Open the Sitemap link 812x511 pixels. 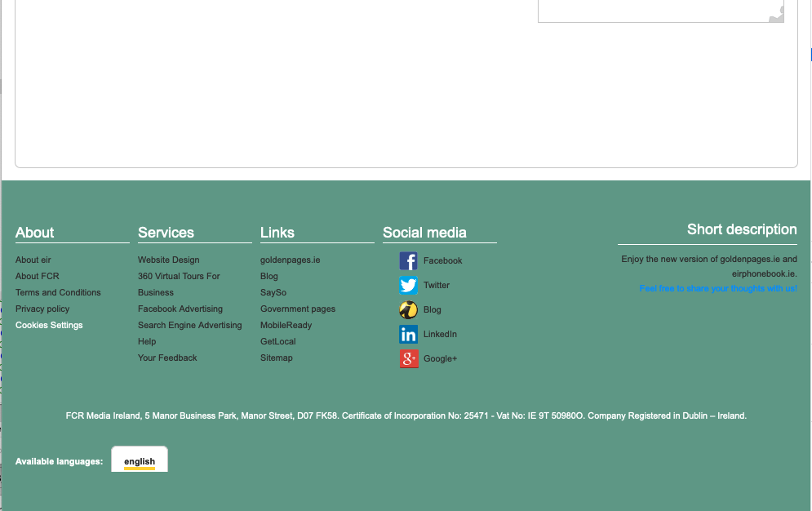tap(276, 358)
